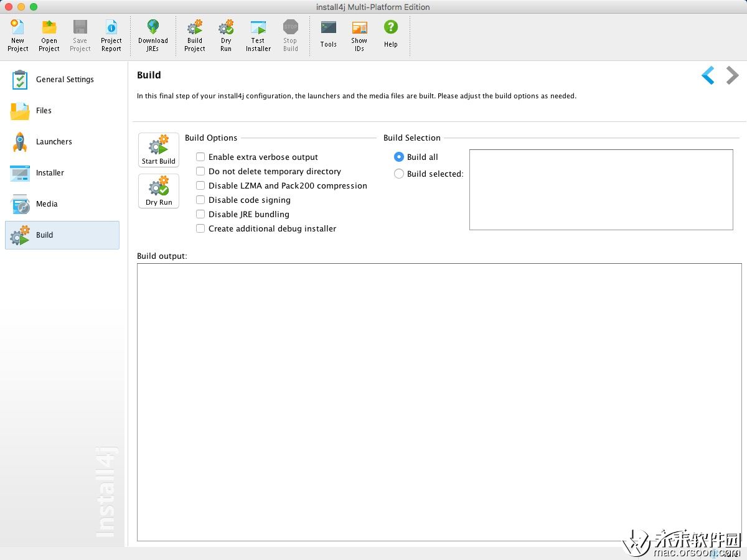Screen dimensions: 747x560
Task: Check Do not delete temporary directory
Action: coord(200,171)
